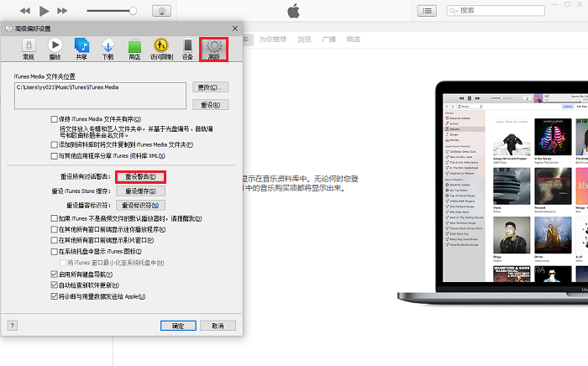
Task: Enable keep iTunes Media folder organized checkbox
Action: [x=54, y=119]
